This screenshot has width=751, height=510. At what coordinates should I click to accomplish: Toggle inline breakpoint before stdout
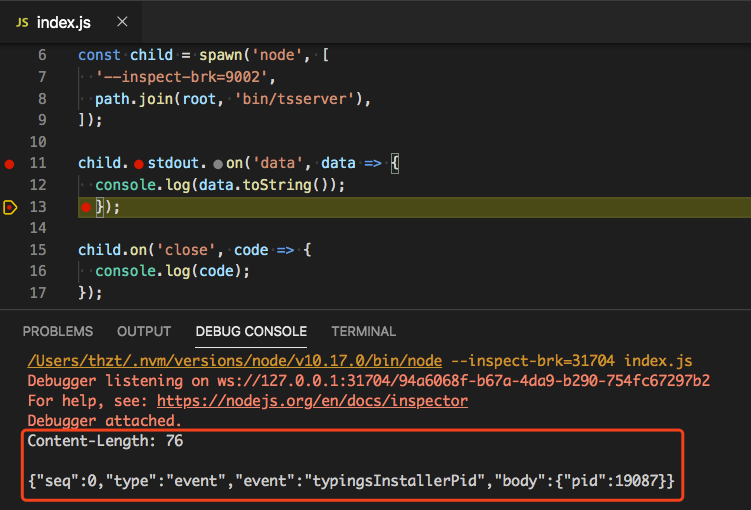coord(139,164)
